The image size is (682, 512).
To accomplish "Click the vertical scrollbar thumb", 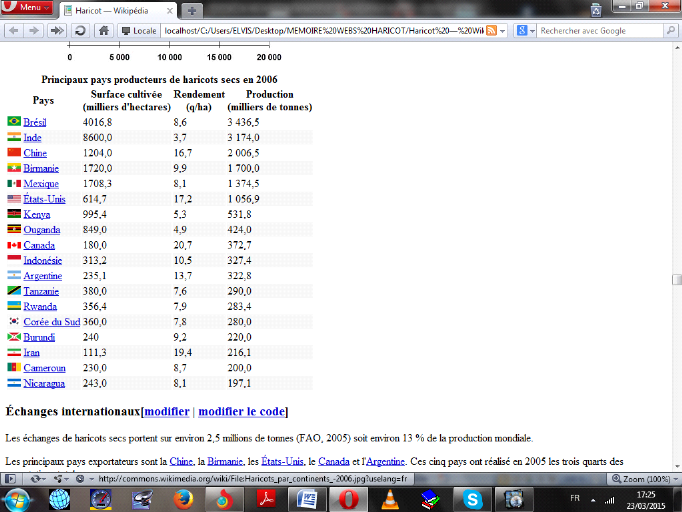I will click(677, 279).
